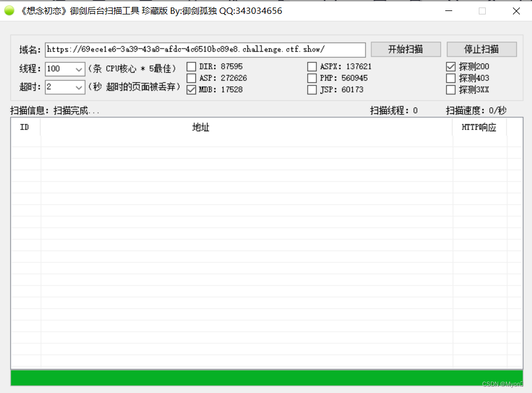Enable the 探测3XX detection option

[450, 90]
